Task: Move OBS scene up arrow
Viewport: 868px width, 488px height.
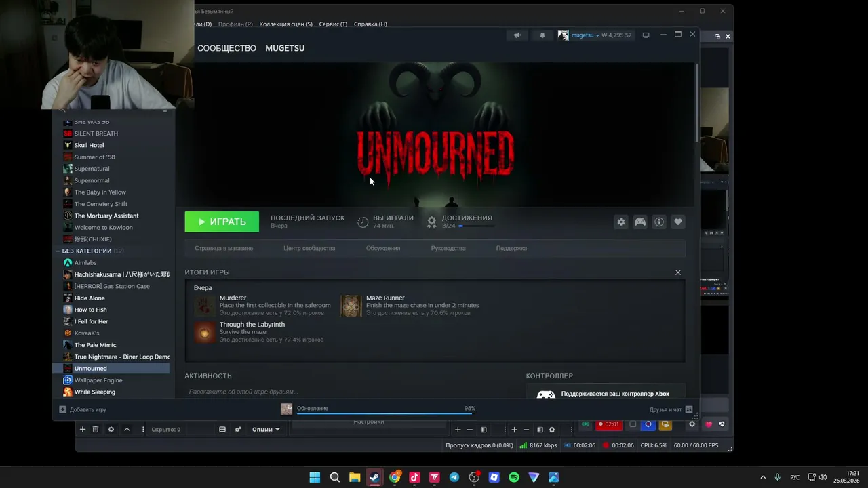Action: click(127, 429)
